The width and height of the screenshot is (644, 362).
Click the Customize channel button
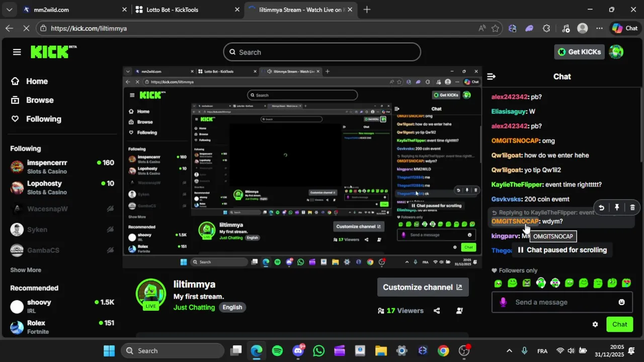(x=423, y=287)
